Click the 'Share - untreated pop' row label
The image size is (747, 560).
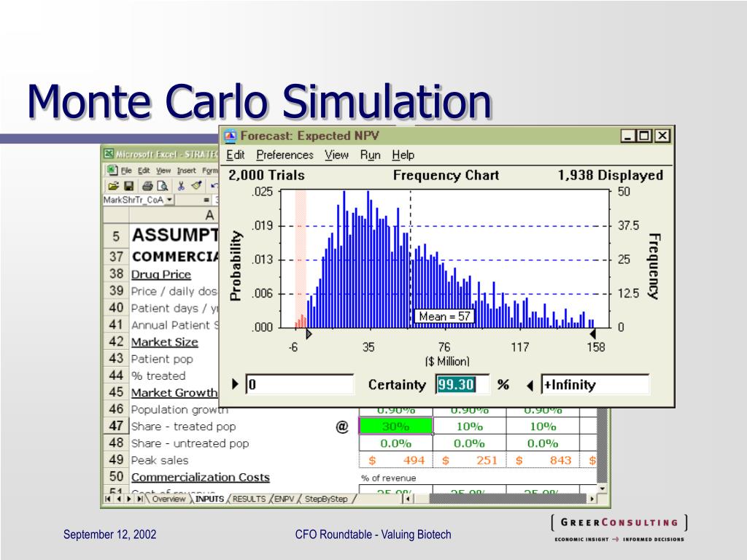click(190, 443)
